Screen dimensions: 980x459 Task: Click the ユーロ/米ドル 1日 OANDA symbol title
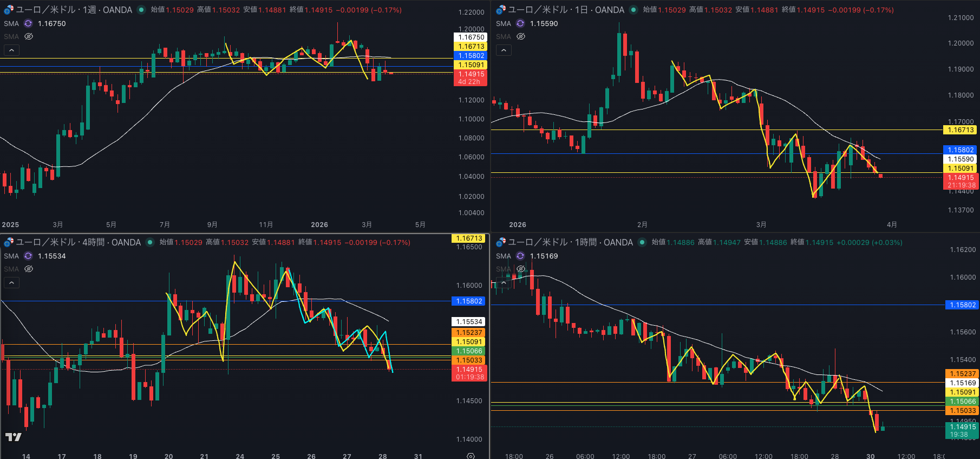[566, 10]
